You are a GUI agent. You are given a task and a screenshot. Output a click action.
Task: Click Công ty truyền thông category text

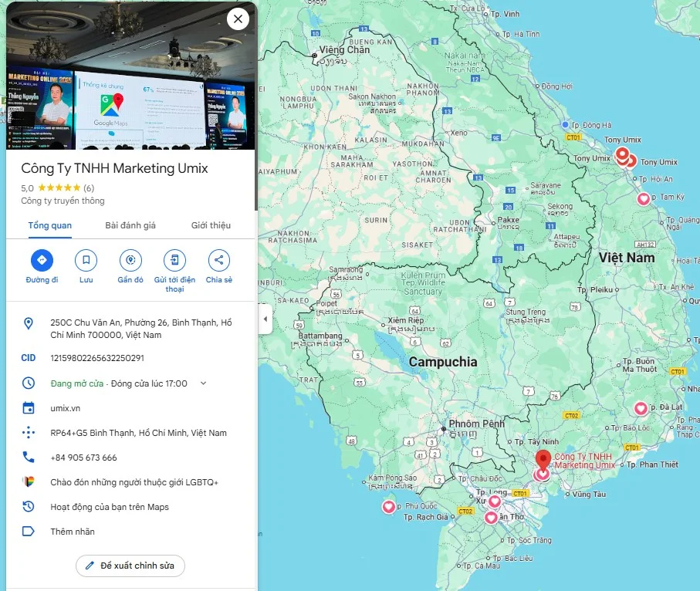point(63,201)
